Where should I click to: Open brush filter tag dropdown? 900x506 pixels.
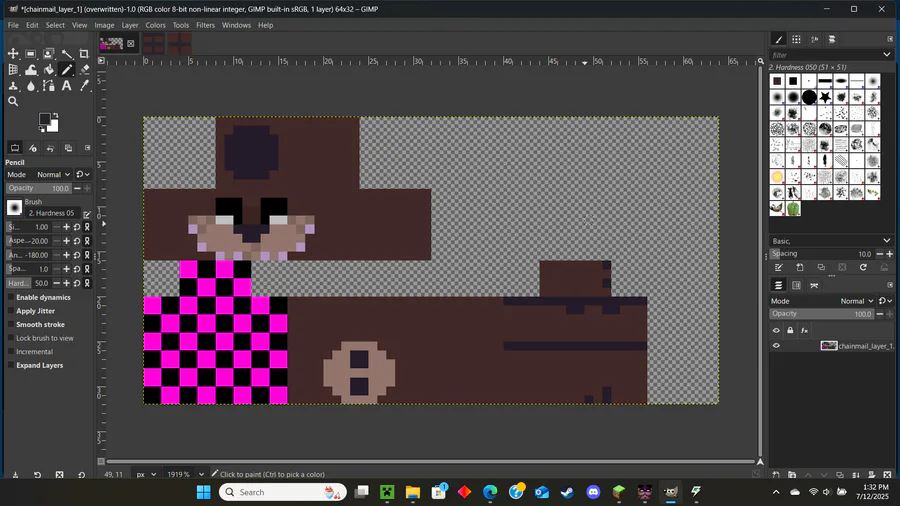(x=887, y=55)
